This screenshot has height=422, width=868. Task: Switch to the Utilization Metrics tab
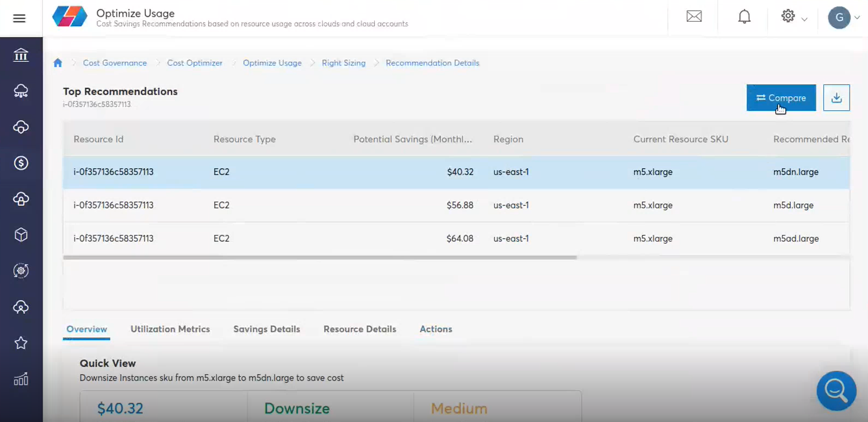[x=170, y=329]
